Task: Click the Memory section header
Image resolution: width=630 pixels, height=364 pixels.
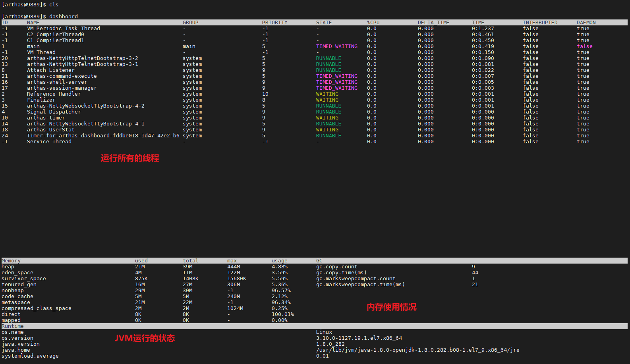Action: (x=11, y=261)
